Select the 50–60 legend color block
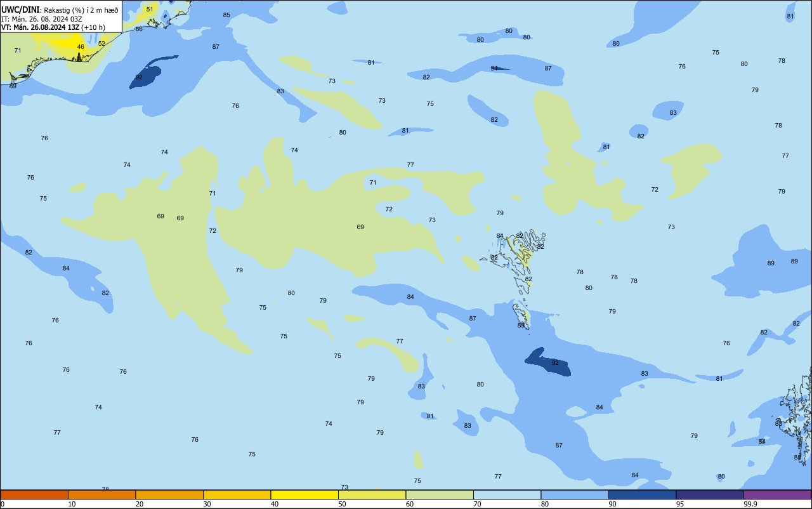Image resolution: width=812 pixels, height=509 pixels. click(372, 494)
